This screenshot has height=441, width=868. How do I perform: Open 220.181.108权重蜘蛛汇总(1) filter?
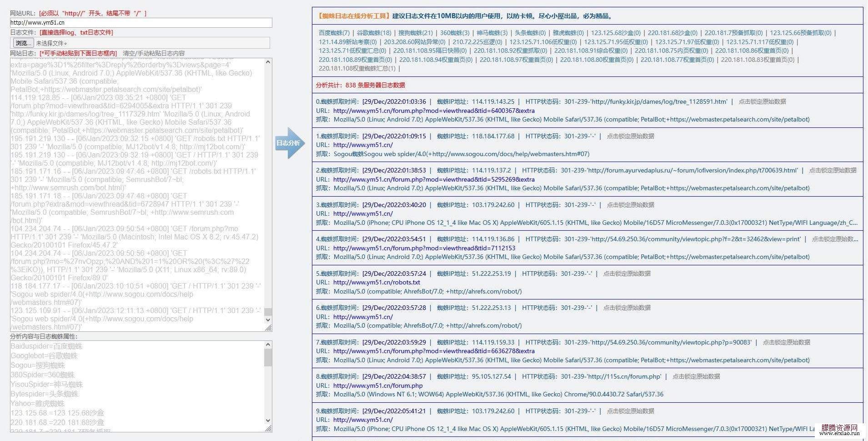357,68
